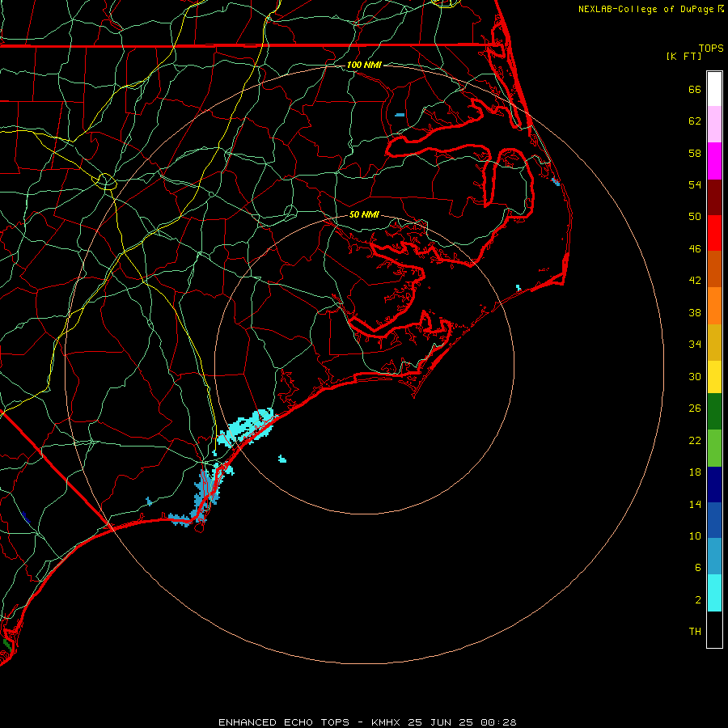Select the white swatch in the tops legend
728x728 pixels.
click(714, 89)
